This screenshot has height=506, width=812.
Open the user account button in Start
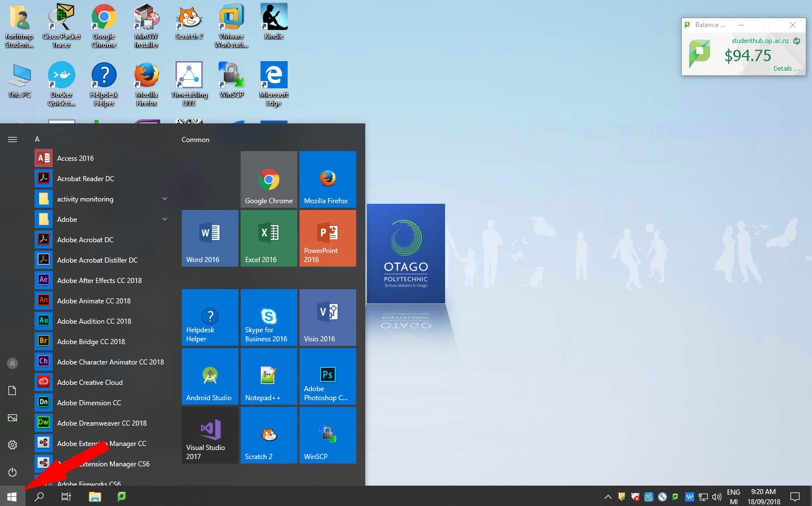pyautogui.click(x=12, y=363)
